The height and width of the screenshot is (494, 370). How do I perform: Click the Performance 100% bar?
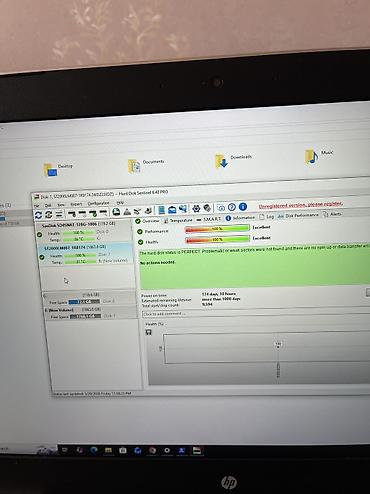point(217,229)
